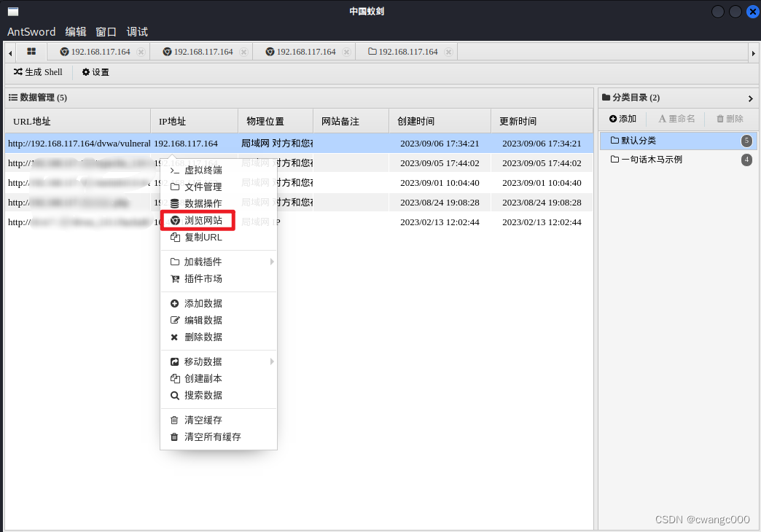761x532 pixels.
Task: Select 删除数据 in the context menu
Action: click(219, 337)
